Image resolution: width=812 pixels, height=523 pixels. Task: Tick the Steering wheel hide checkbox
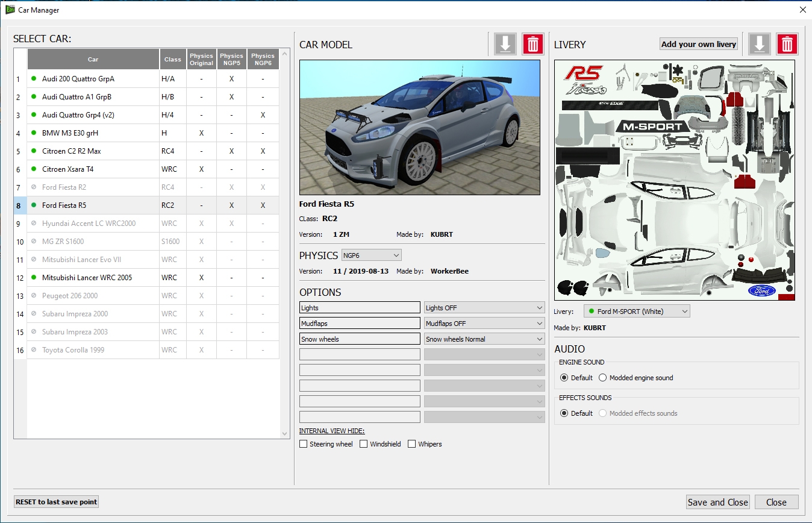[x=304, y=444]
